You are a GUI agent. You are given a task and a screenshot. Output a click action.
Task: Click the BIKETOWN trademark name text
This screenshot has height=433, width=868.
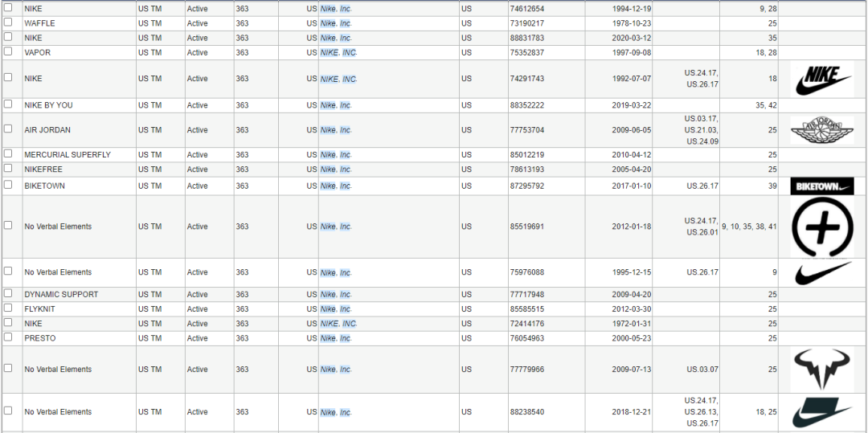coord(44,186)
